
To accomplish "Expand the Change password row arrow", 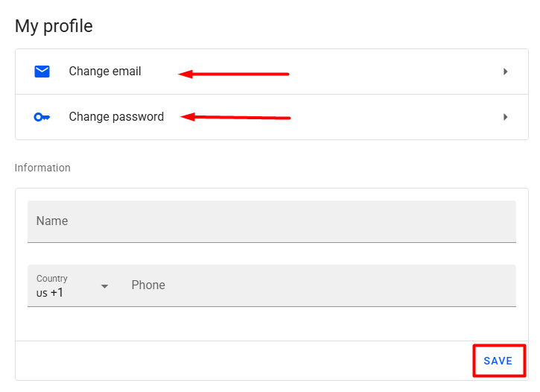I will click(x=506, y=117).
